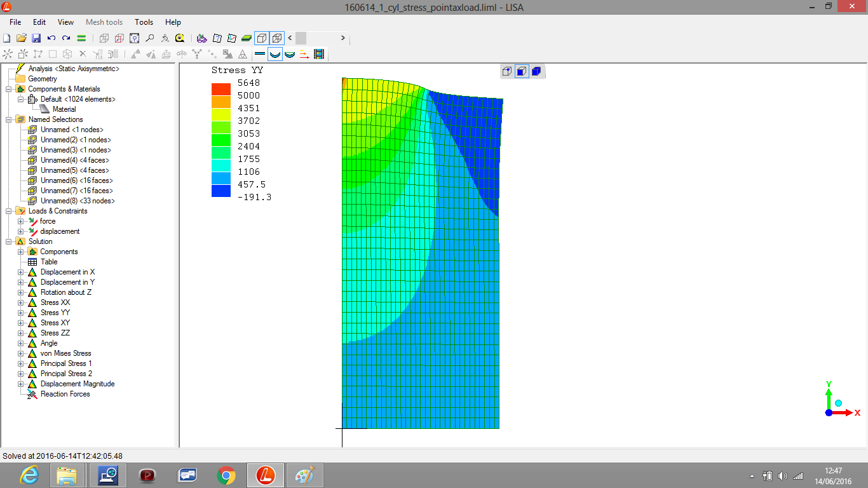Click the undo arrow icon
Screen dimensions: 868x488
[51, 38]
